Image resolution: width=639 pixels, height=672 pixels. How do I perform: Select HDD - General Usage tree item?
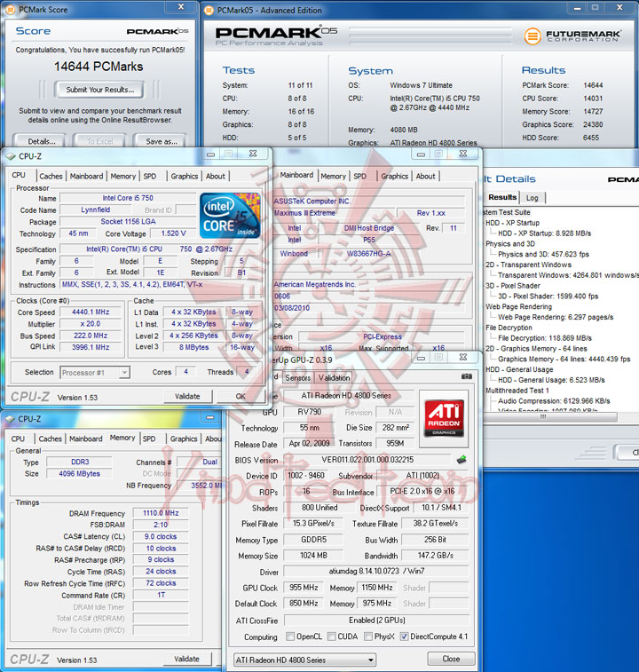(x=519, y=370)
